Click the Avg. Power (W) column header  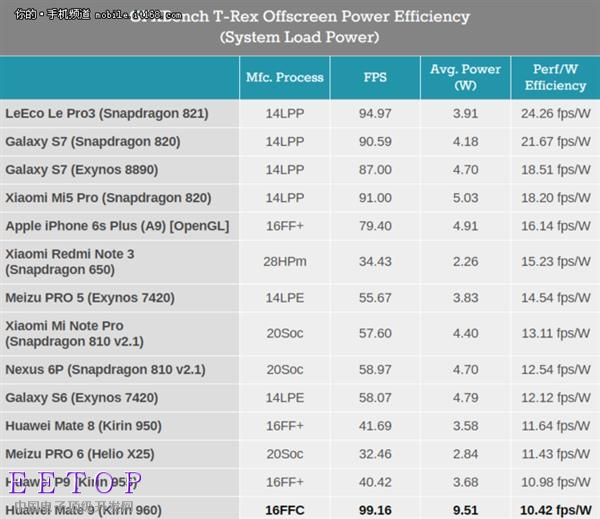[465, 77]
